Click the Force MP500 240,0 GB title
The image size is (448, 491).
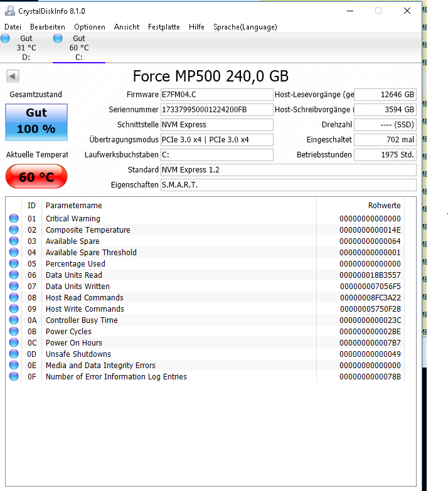click(x=211, y=76)
